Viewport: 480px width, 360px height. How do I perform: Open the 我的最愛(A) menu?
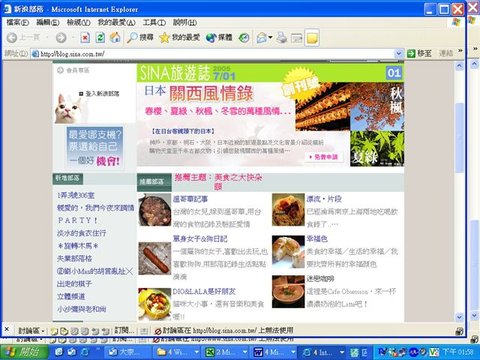click(116, 23)
